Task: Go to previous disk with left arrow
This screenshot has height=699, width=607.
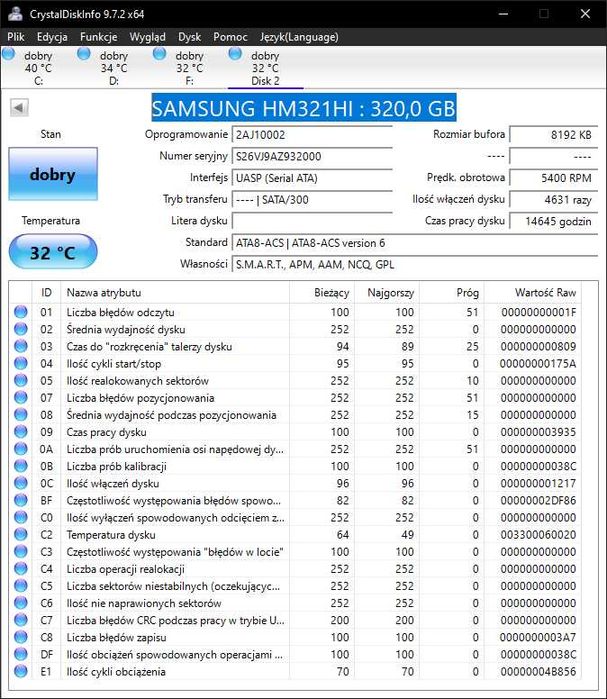Action: (19, 107)
